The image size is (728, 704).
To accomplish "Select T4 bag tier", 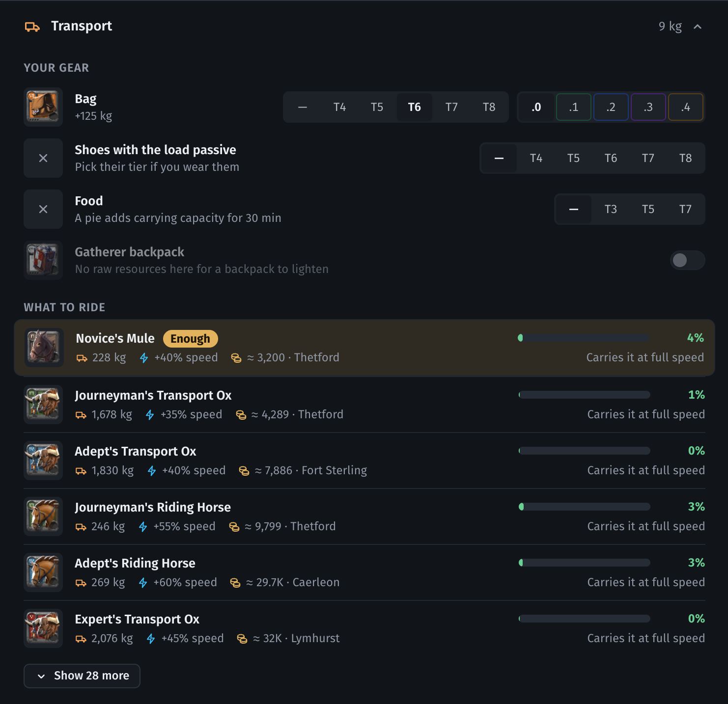I will point(339,107).
